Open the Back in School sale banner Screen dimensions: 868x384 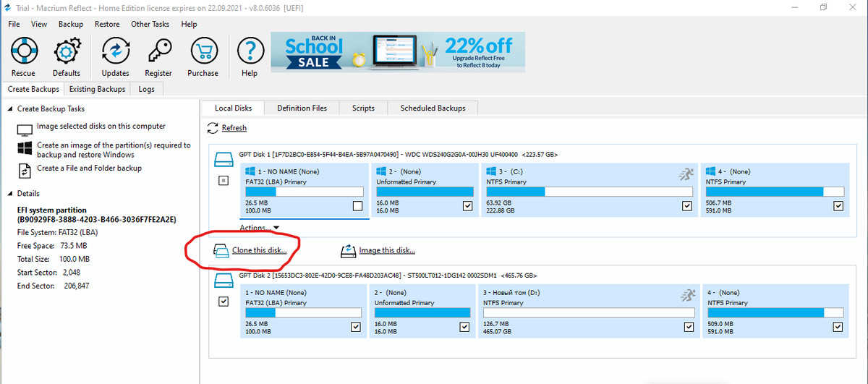[x=398, y=52]
